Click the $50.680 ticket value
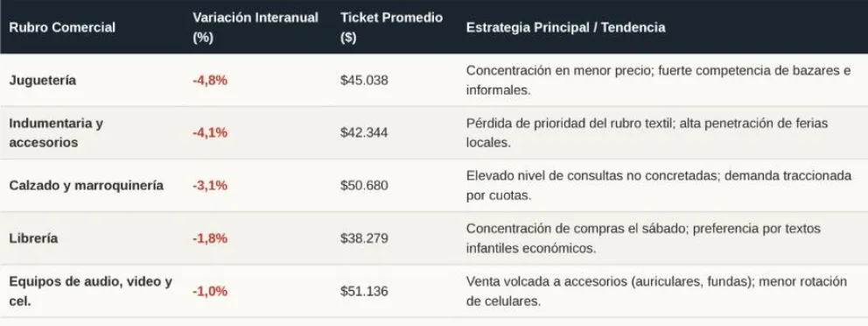The height and width of the screenshot is (326, 868). point(364,185)
